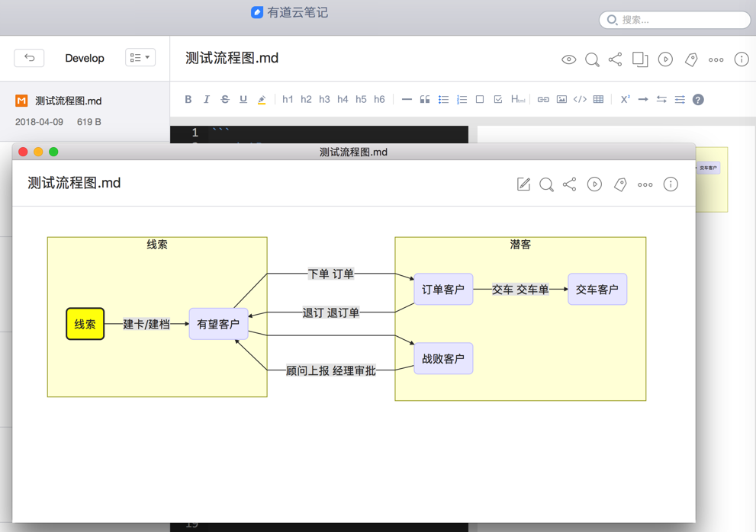Click the tag icon in the front window header
Image resolution: width=756 pixels, height=532 pixels.
(620, 184)
